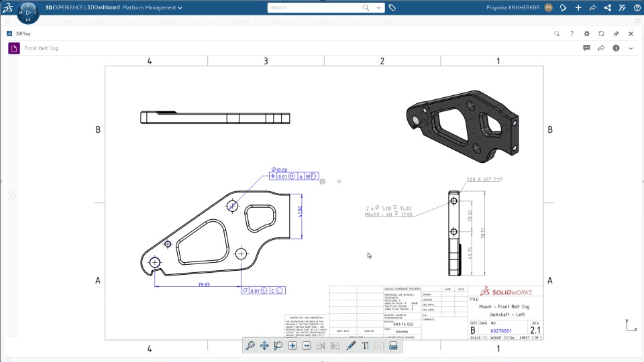Zoom in with the plus button
Image resolution: width=644 pixels, height=362 pixels.
coord(292,346)
